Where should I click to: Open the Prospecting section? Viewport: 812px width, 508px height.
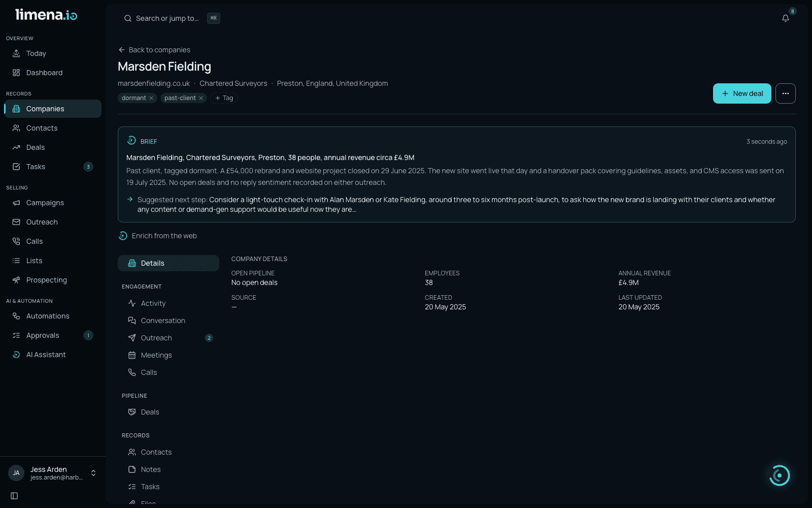(x=53, y=280)
